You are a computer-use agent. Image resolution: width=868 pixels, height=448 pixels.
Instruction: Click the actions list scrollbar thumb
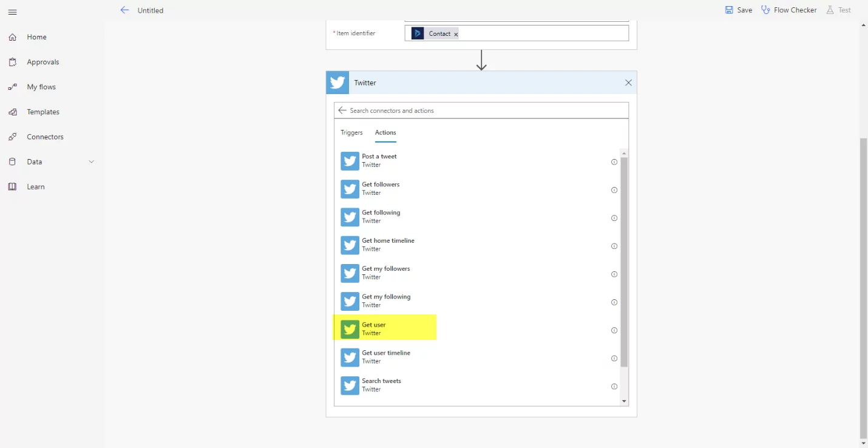624,262
